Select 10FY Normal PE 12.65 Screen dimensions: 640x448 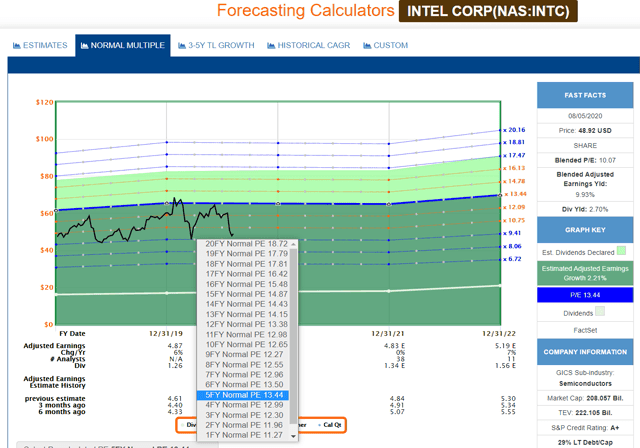tap(247, 344)
